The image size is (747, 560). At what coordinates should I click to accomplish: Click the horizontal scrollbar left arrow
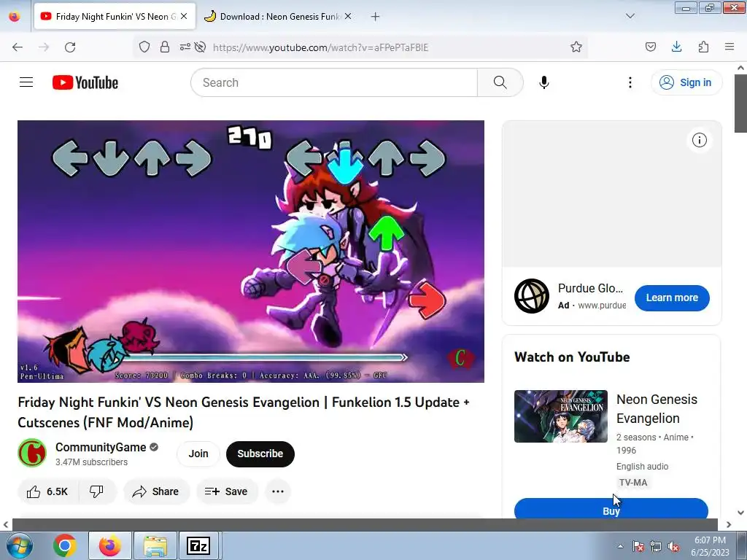6,524
